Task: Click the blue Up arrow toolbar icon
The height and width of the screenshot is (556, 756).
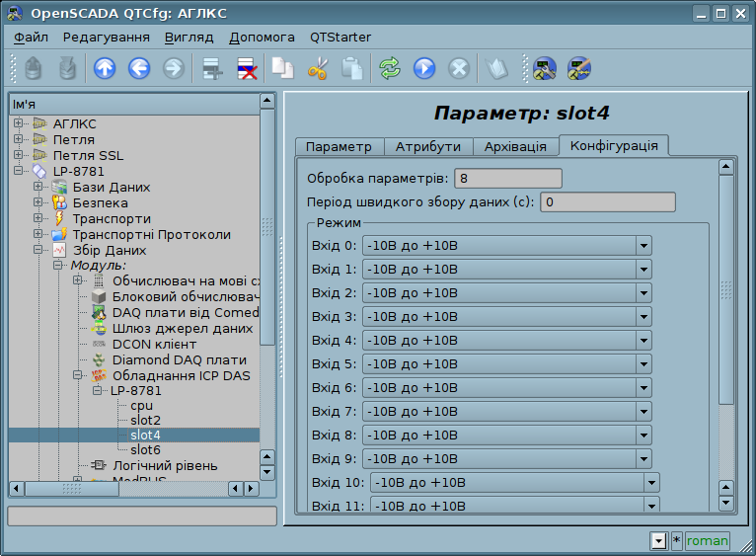Action: tap(105, 68)
